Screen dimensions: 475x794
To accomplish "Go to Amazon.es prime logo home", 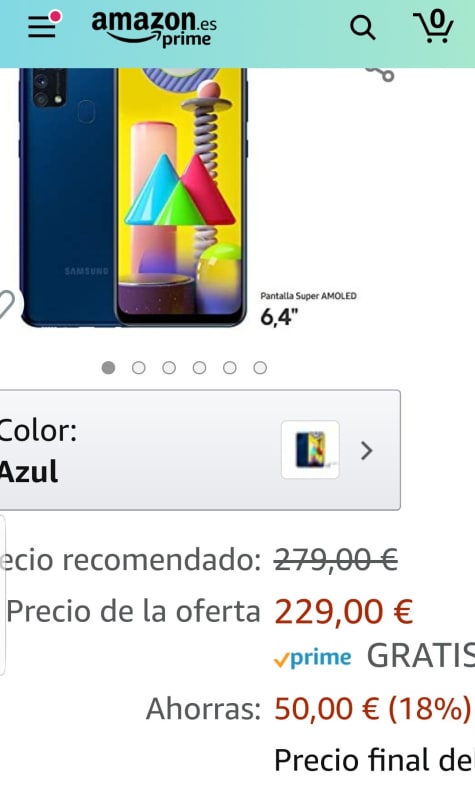I will [x=154, y=29].
